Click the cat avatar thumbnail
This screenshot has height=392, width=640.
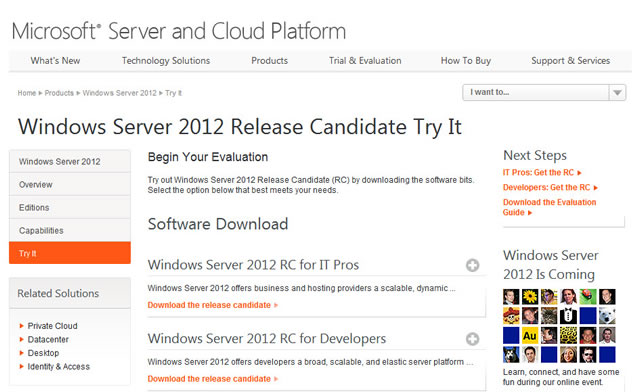click(549, 316)
